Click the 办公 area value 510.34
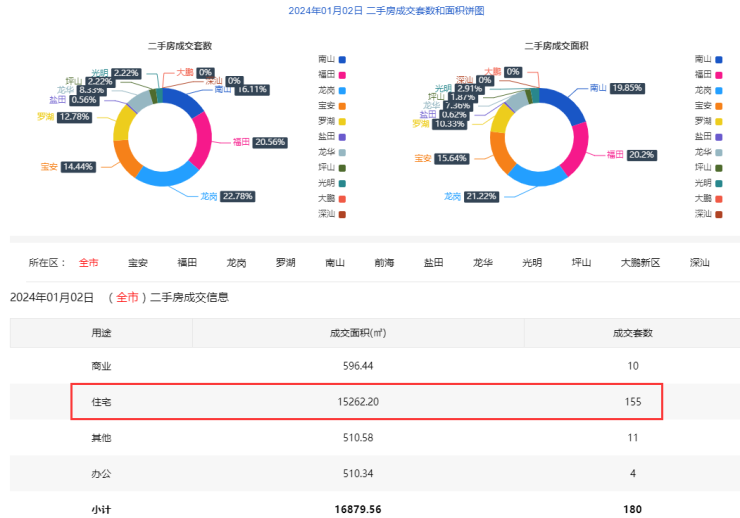Image resolution: width=740 pixels, height=518 pixels. [358, 474]
